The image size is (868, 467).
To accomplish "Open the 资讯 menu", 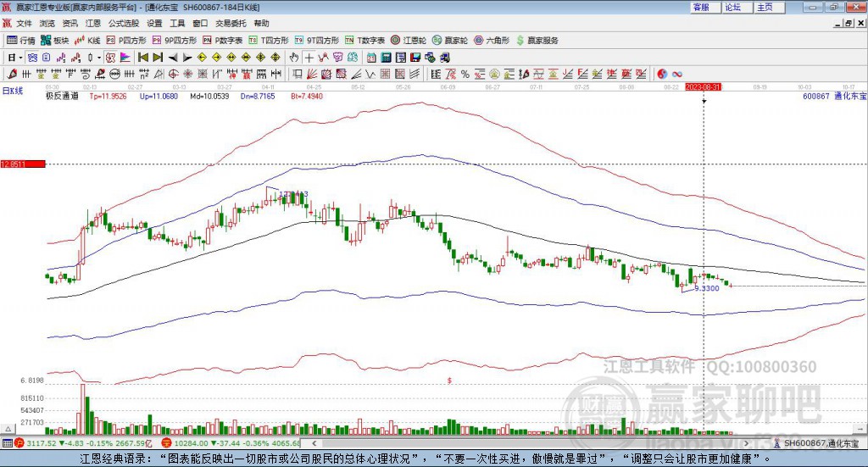I will [x=70, y=23].
